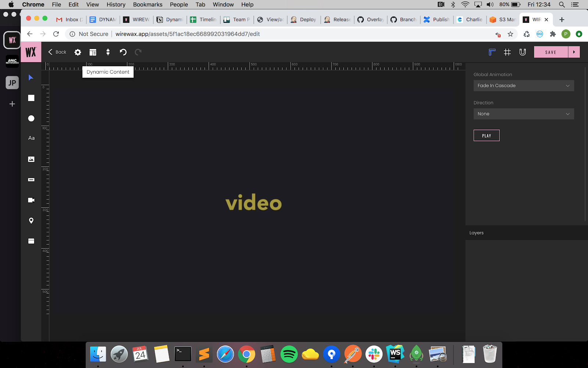Toggle the rulers display icon
Screen dimensions: 588x368
(492, 52)
